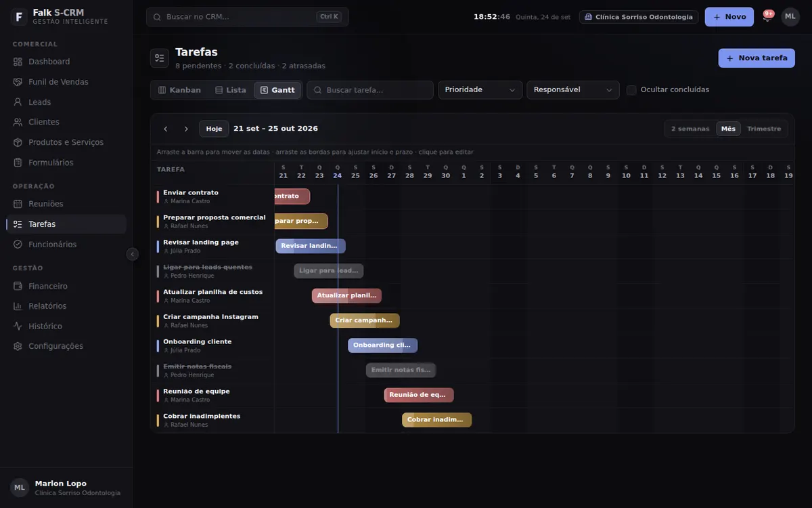Click the Falk S-CRM logo
This screenshot has height=508, width=812.
pyautogui.click(x=19, y=17)
